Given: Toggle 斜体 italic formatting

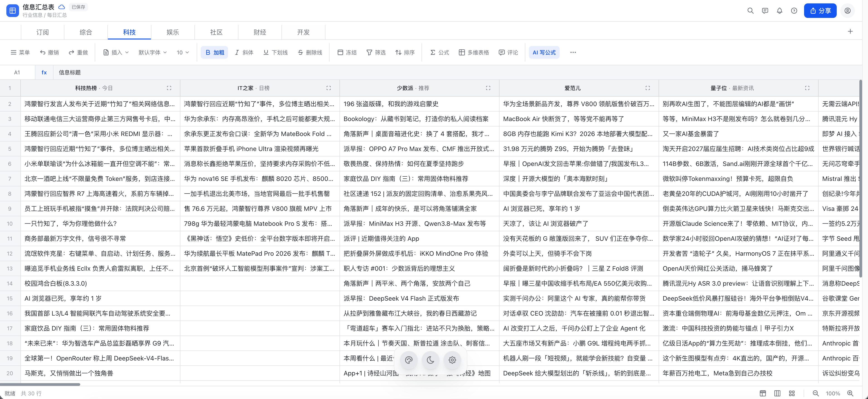Looking at the screenshot, I should (x=244, y=52).
